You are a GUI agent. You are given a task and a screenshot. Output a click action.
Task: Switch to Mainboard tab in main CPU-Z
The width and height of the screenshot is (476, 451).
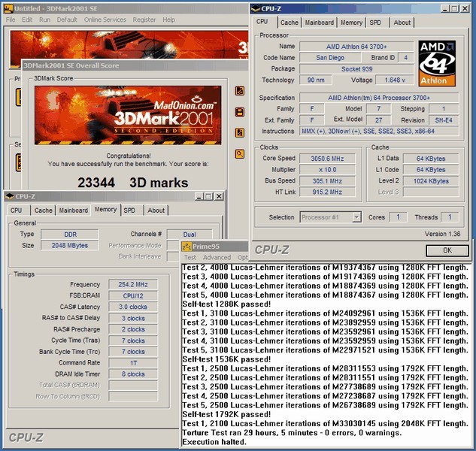tap(319, 23)
